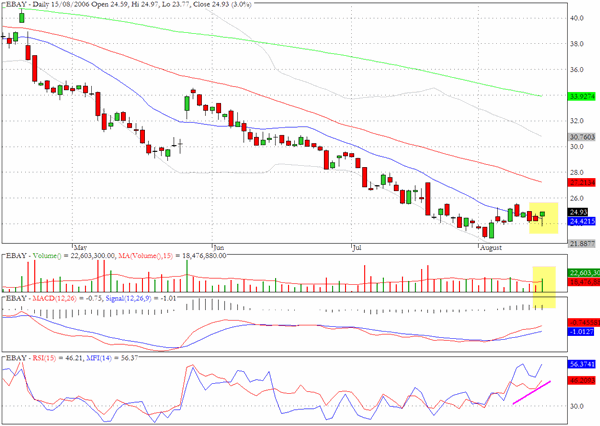This screenshot has height=426, width=600.
Task: Click the black 24.93 closing price label
Action: coord(578,212)
